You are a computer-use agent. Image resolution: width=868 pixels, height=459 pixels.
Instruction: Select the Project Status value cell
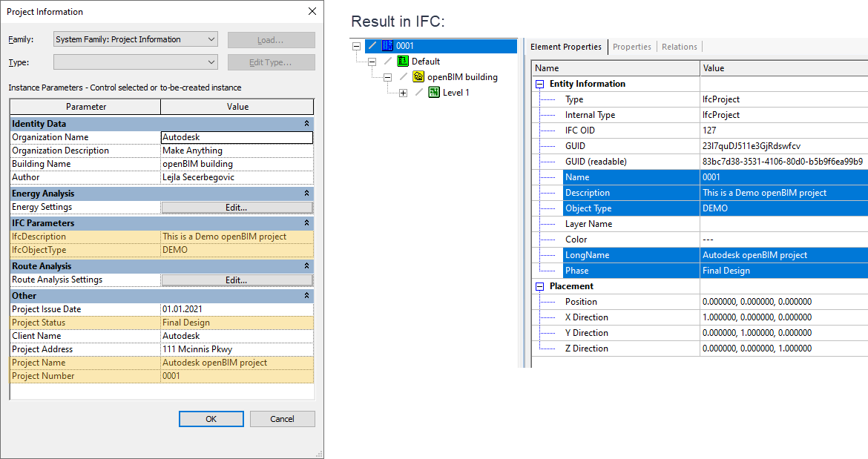tap(237, 323)
